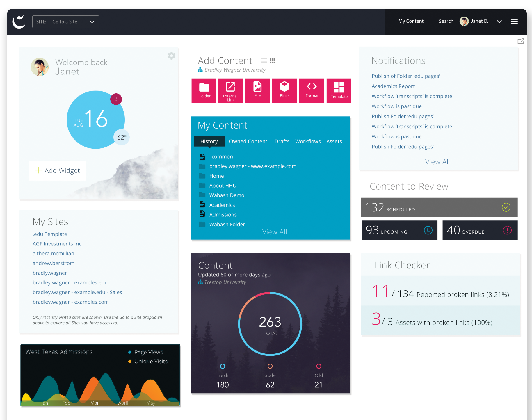Screen dimensions: 532x420
Task: Open the 132 Scheduled review bar
Action: click(439, 207)
